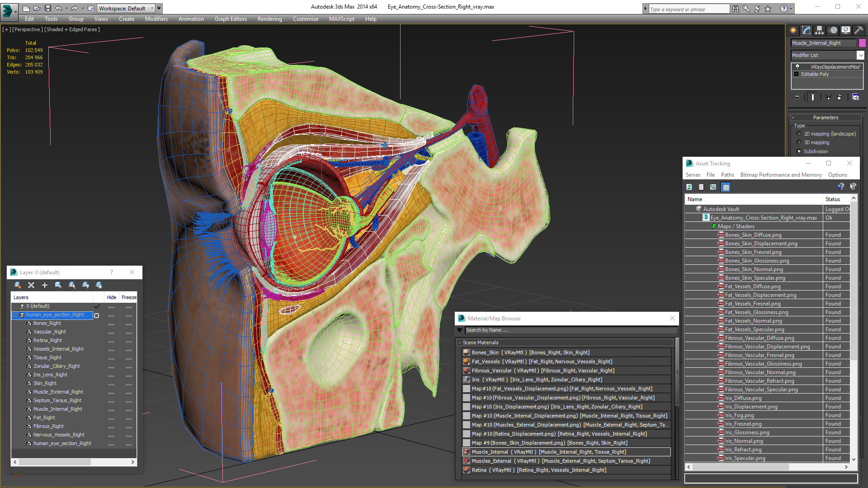Toggle VRayDisplacementMod lightbulb on/off

coord(797,67)
